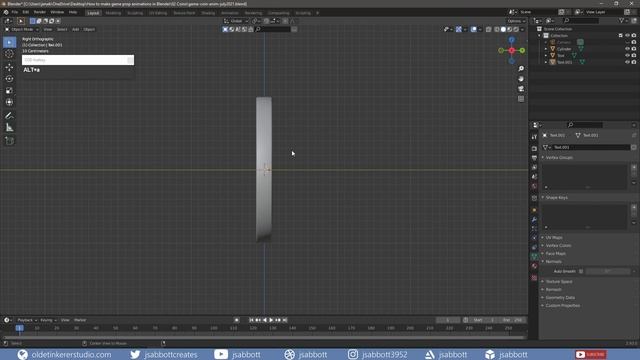The height and width of the screenshot is (360, 640).
Task: Open the timeline Keying menu
Action: [48, 320]
